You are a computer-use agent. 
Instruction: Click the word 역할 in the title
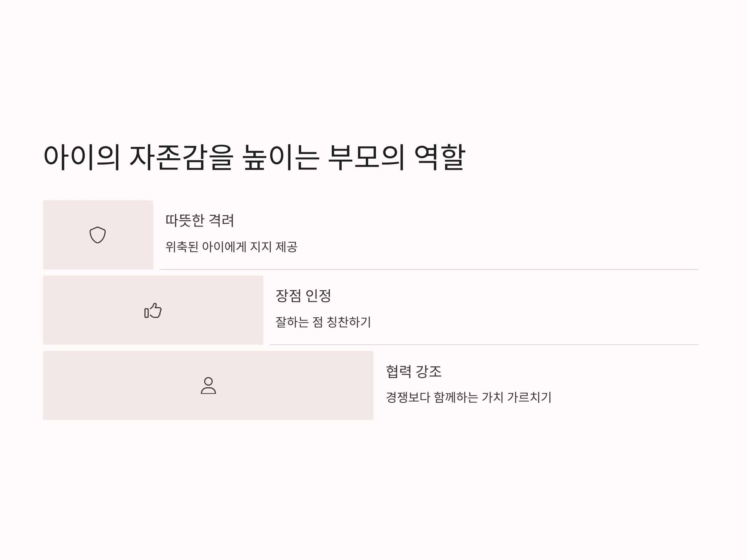click(x=440, y=157)
